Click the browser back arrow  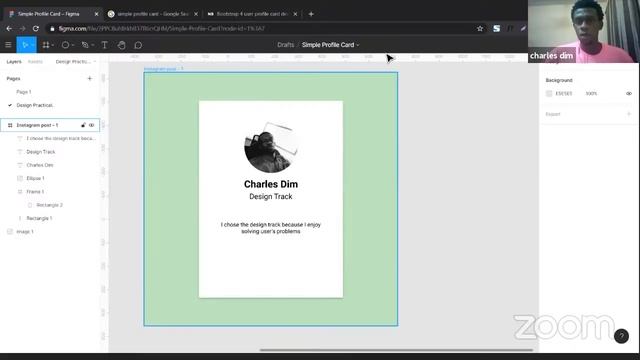coord(9,29)
